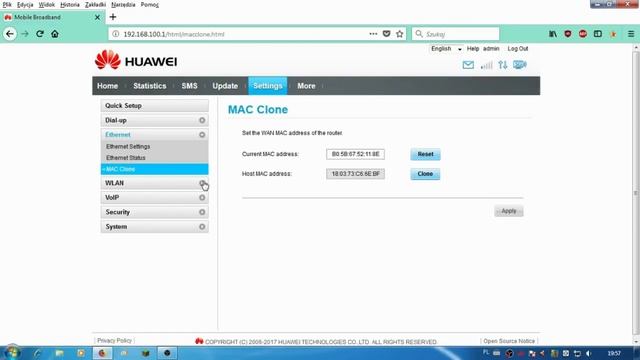This screenshot has width=640, height=360.
Task: Click the Current MAC address field
Action: coord(356,154)
